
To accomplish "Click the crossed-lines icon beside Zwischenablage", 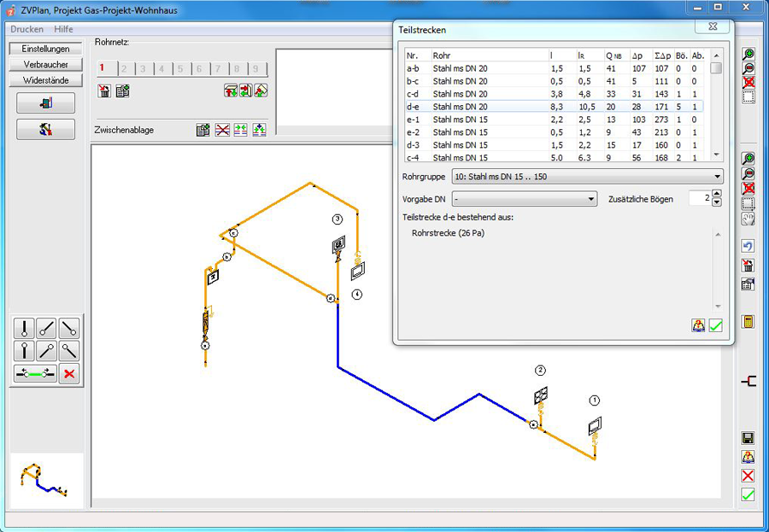I will 222,130.
